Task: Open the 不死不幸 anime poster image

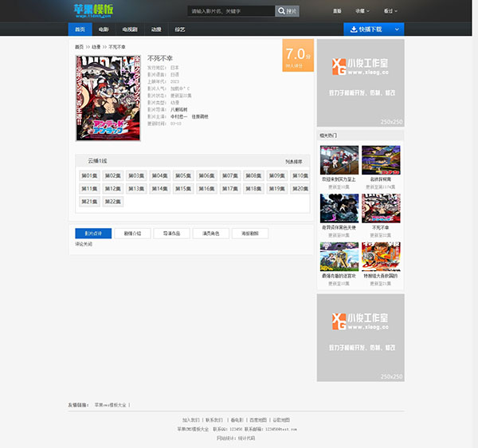Action: coord(108,99)
